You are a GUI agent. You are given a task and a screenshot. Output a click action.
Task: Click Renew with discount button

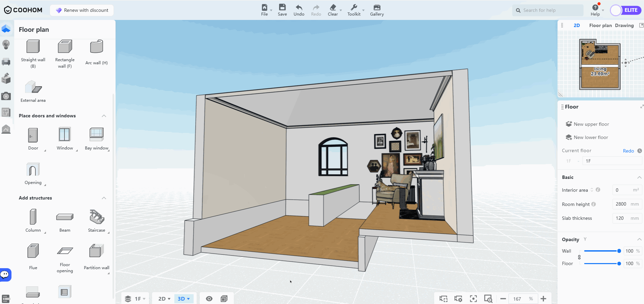point(82,10)
